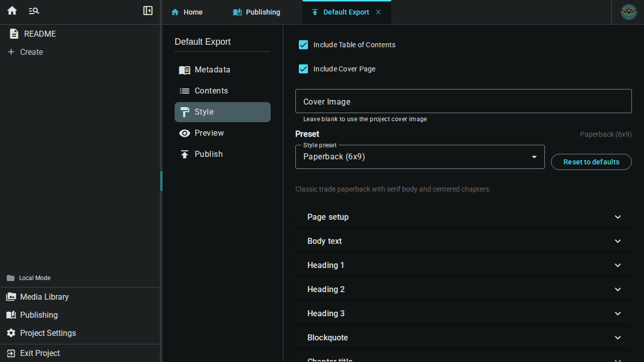Collapse the sidebar using the panel toggle icon
Screen dimensions: 644x362
(x=148, y=11)
